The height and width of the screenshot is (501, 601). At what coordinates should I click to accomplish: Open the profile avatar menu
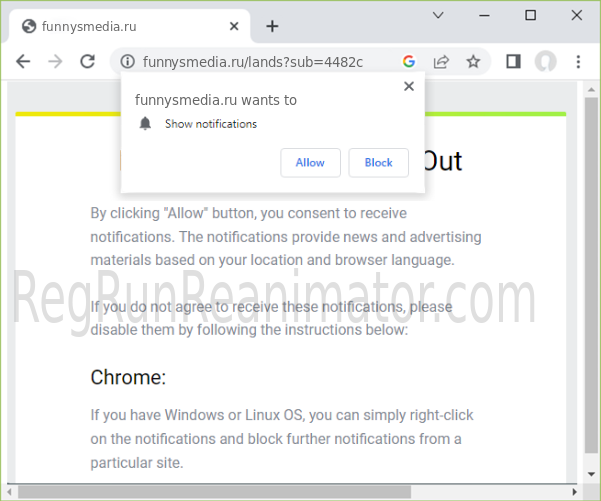point(545,61)
